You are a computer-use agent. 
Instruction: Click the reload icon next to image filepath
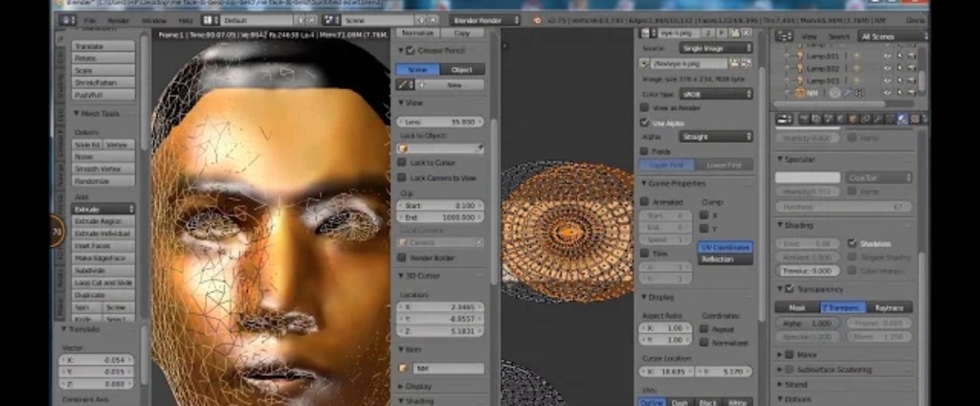746,63
